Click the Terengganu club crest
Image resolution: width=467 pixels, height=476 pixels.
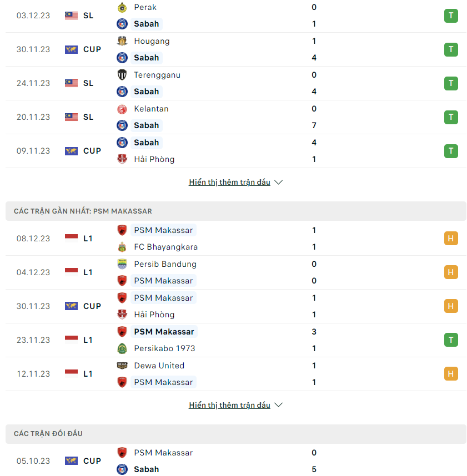click(x=122, y=75)
